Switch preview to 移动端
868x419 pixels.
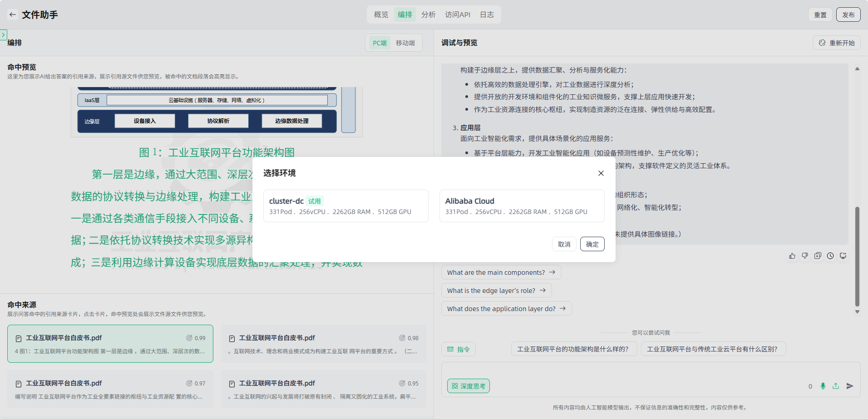point(405,43)
